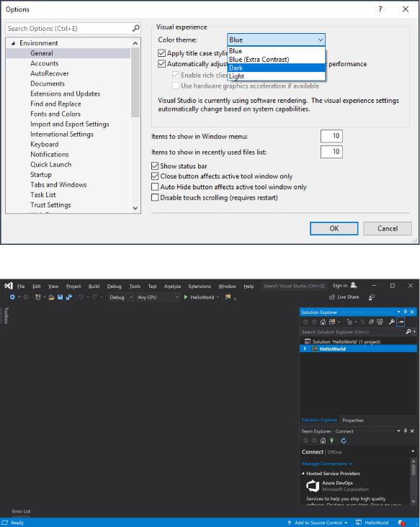Select Blue (Extra Contrast) theme option
Screen dimensions: 420x527
click(x=277, y=60)
